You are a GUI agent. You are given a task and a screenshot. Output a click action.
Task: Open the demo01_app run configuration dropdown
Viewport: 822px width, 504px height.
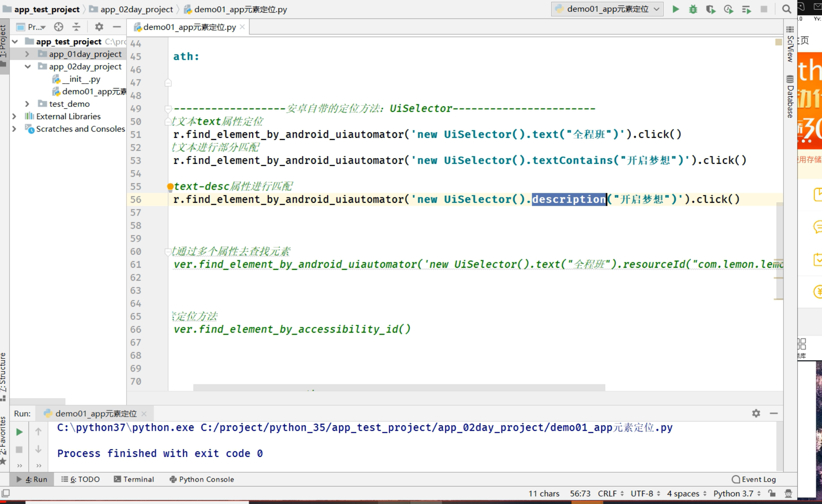[607, 9]
